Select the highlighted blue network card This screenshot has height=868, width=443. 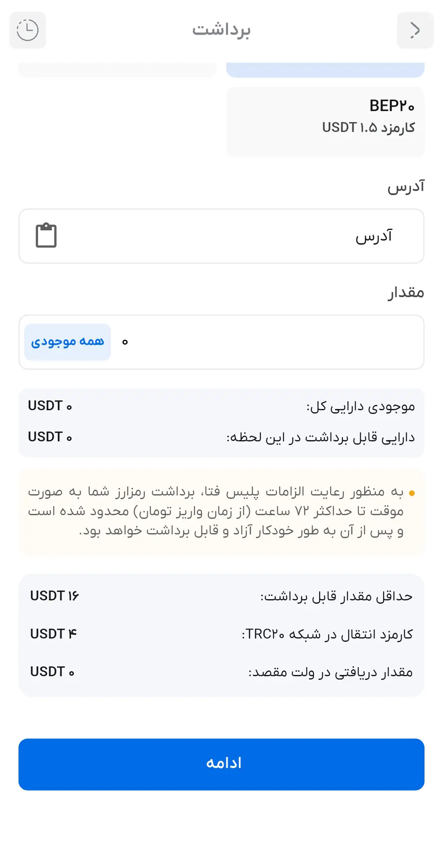click(x=325, y=70)
